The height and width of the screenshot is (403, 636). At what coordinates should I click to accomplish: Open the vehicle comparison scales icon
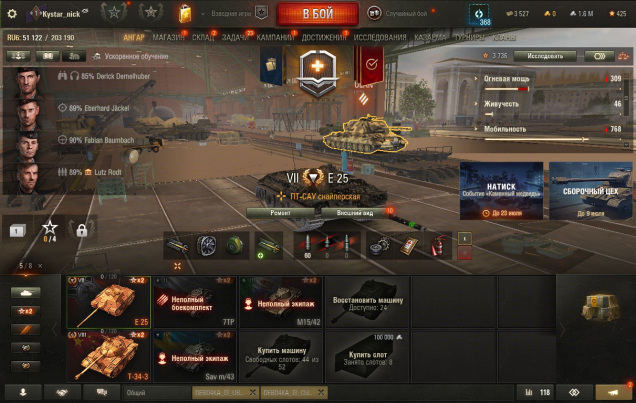point(623,56)
